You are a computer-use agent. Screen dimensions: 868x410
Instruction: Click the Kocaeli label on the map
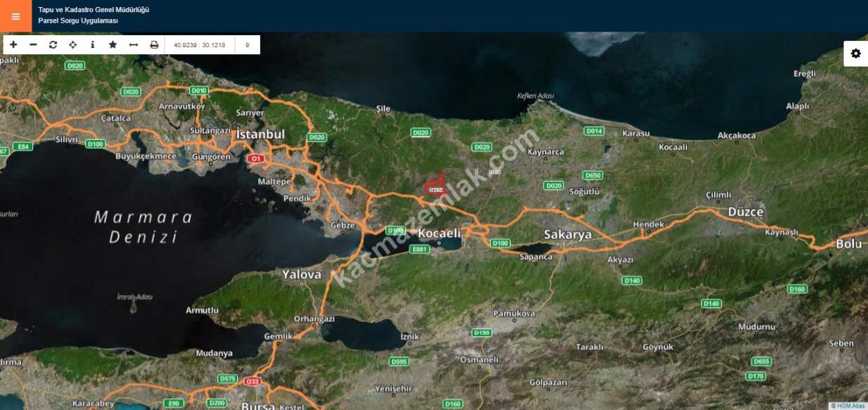439,233
